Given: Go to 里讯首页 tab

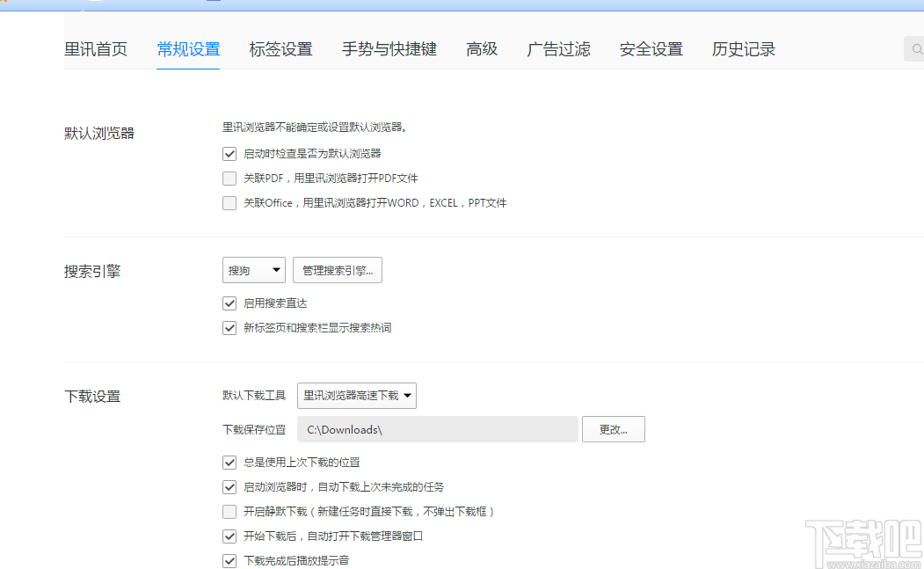Looking at the screenshot, I should 96,49.
